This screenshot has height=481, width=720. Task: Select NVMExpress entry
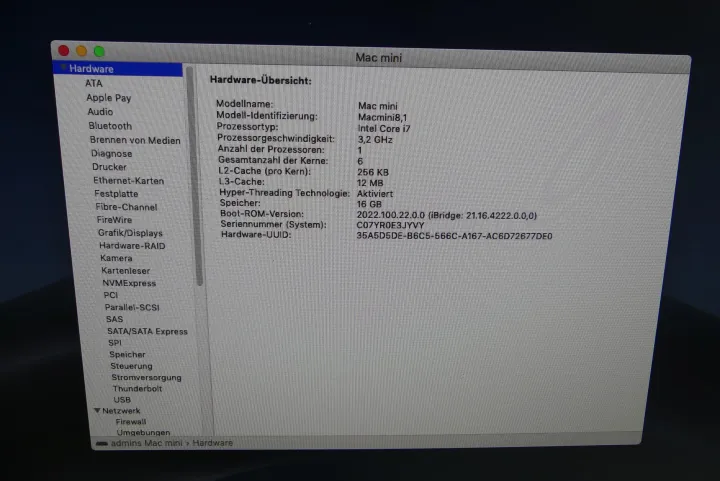point(129,283)
